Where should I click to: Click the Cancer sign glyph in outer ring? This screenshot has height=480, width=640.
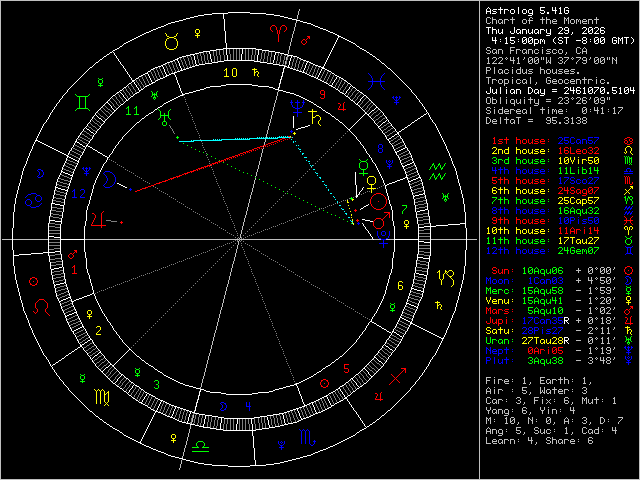pos(33,200)
